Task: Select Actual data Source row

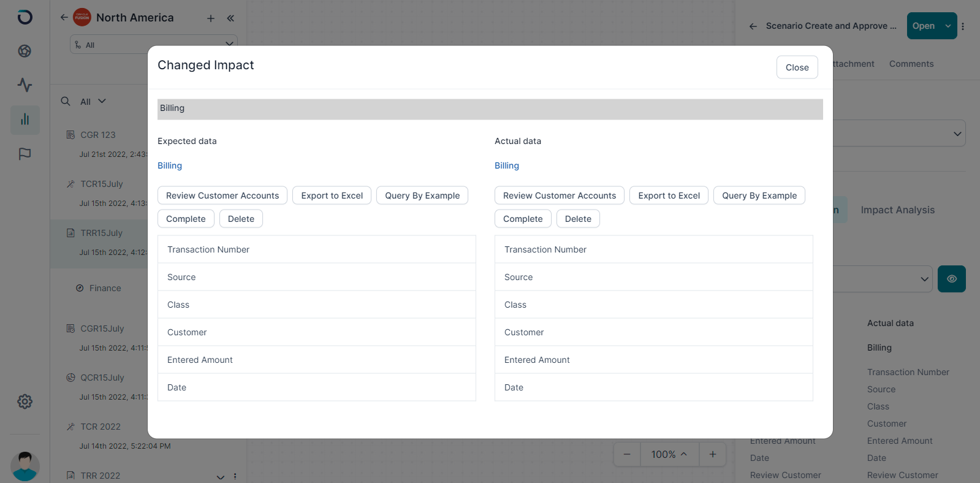Action: tap(654, 277)
